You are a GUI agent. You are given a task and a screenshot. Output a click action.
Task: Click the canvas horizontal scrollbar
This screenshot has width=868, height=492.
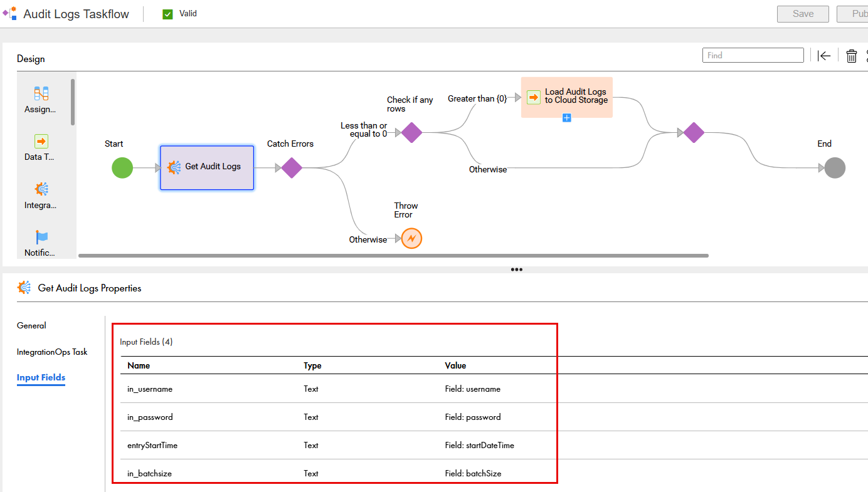(393, 256)
